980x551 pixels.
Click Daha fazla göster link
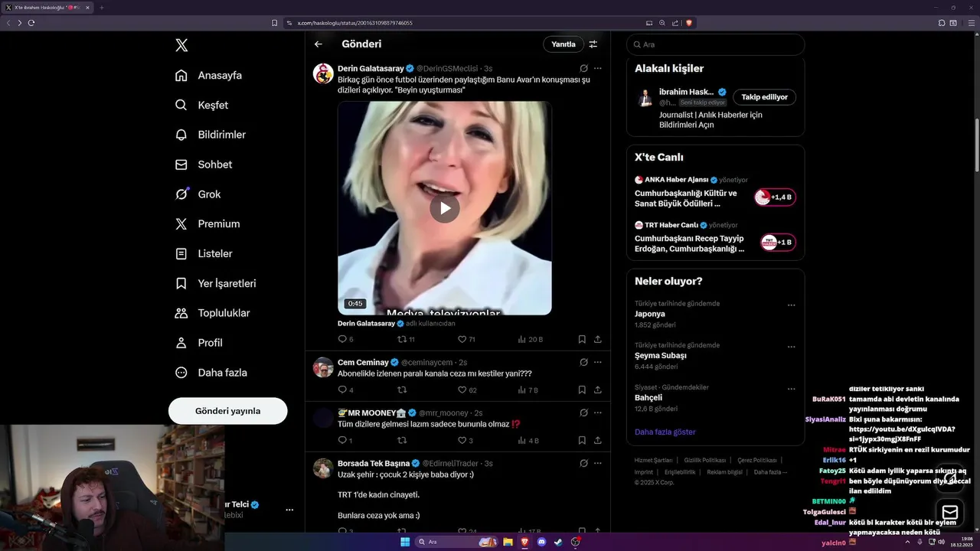665,432
